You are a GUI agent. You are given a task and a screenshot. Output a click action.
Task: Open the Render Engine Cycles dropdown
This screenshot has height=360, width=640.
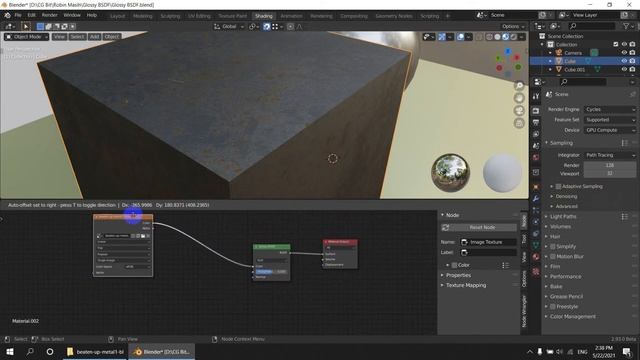[610, 109]
